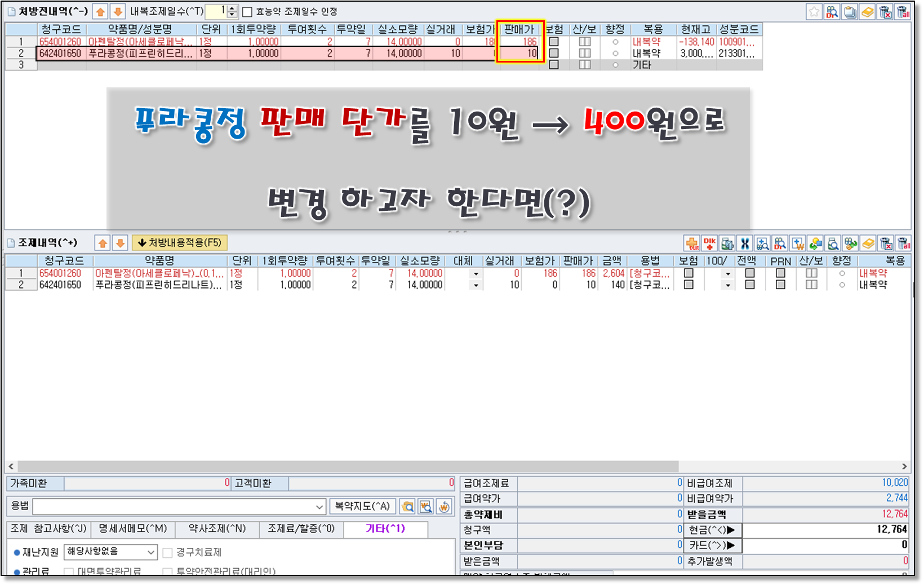Move prescription row up with orange up arrow
924x585 pixels.
(x=100, y=12)
